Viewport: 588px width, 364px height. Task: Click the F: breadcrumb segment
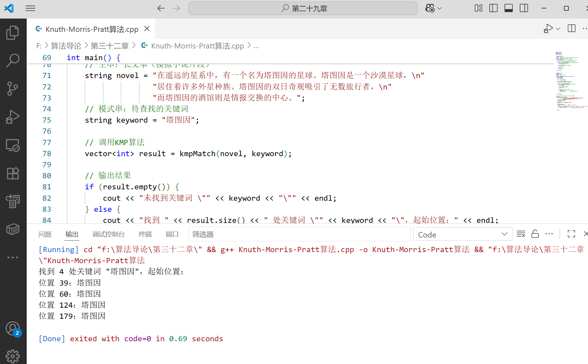pyautogui.click(x=39, y=46)
